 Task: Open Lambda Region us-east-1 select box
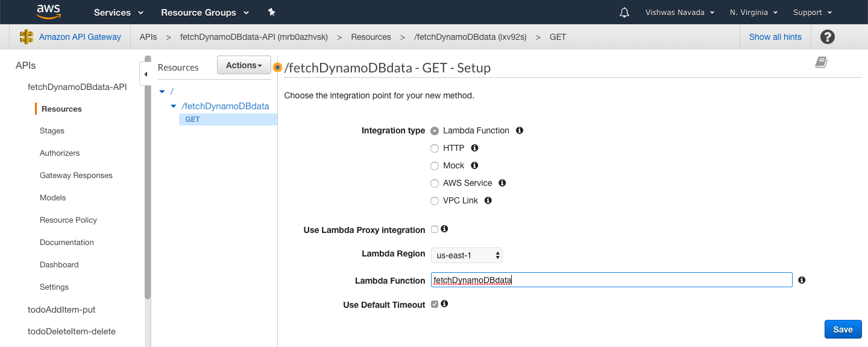tap(467, 255)
